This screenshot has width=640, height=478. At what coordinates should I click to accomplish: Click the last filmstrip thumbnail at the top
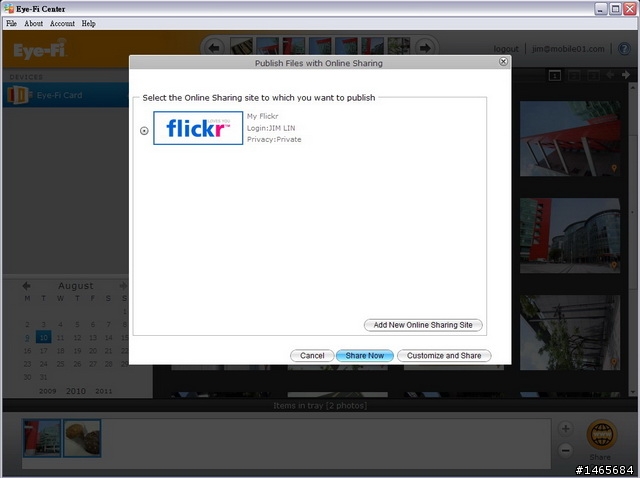(x=398, y=47)
